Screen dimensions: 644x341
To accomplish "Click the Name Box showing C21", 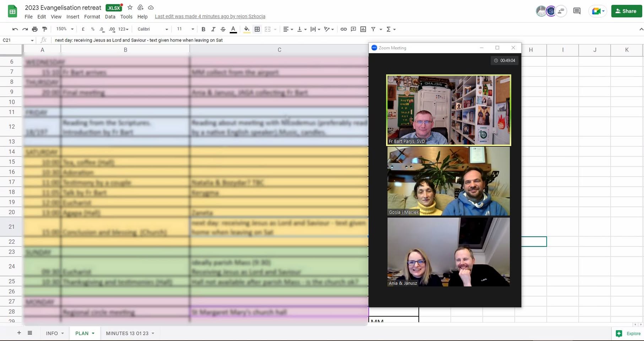I will click(18, 40).
